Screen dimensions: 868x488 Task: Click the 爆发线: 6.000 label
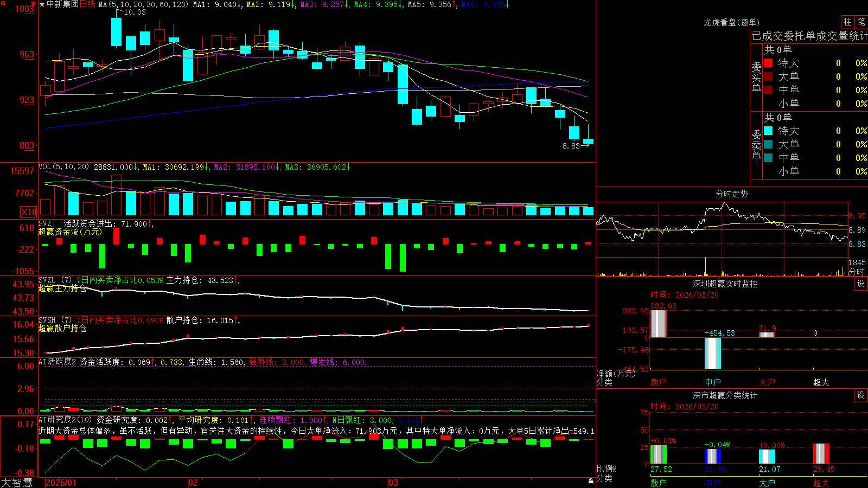tap(338, 362)
